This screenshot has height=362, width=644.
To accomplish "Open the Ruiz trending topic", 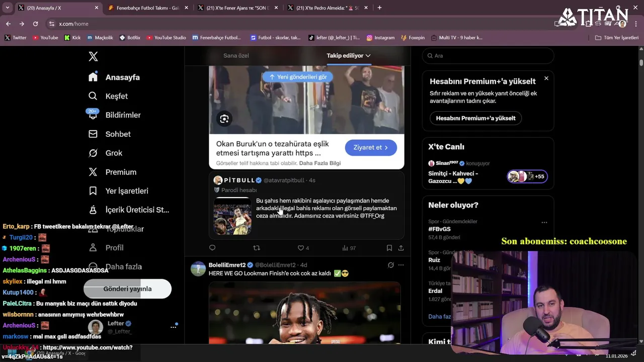I will tap(434, 260).
